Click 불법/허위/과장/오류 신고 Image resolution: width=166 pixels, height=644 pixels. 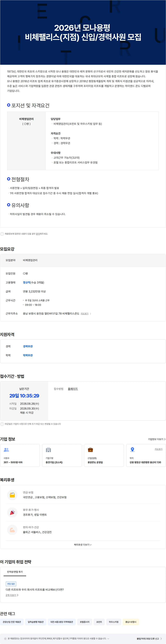pyautogui.click(x=149, y=638)
